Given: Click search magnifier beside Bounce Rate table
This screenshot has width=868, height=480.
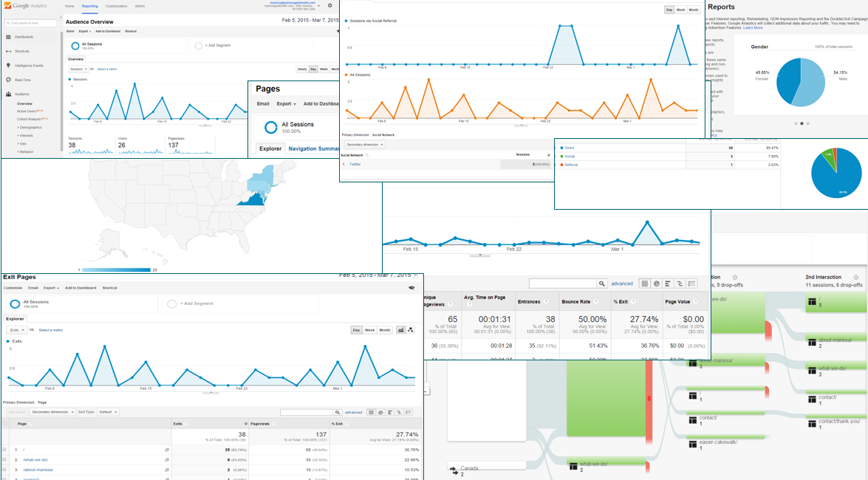Looking at the screenshot, I should point(602,284).
